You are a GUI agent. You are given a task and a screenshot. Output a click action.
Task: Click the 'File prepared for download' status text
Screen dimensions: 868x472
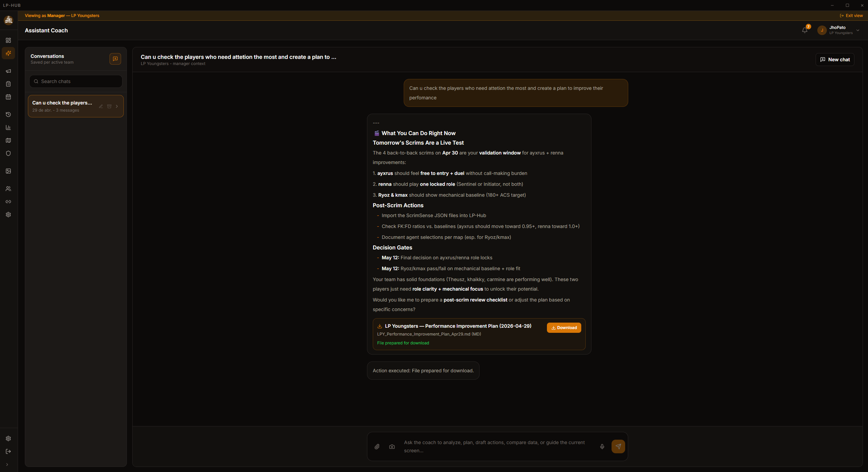pos(403,343)
